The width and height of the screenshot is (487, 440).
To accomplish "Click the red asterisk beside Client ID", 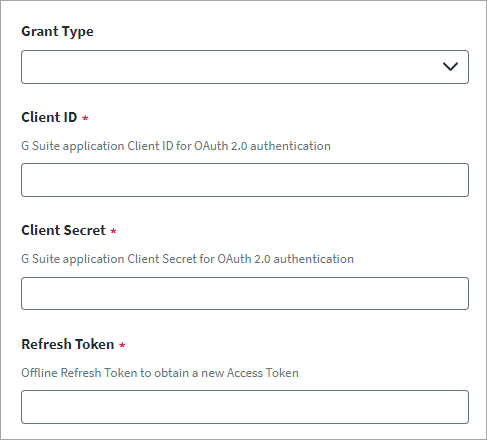I will (x=85, y=118).
